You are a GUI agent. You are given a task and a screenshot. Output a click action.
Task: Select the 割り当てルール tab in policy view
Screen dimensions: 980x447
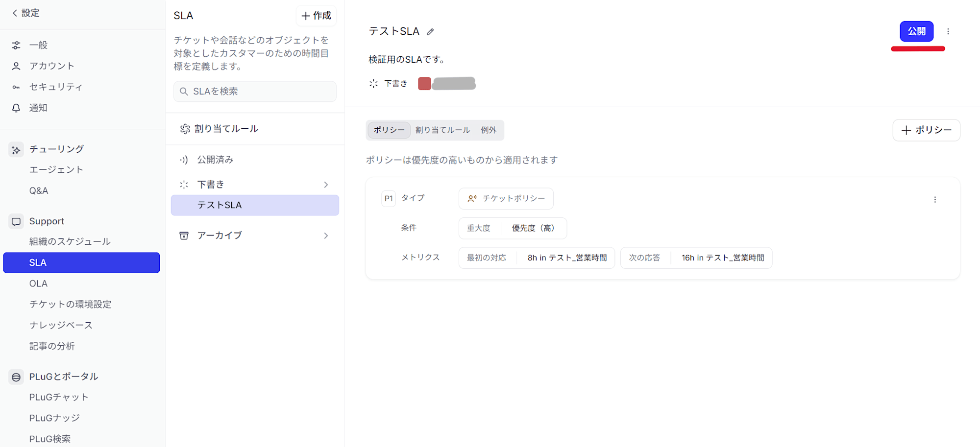tap(442, 130)
